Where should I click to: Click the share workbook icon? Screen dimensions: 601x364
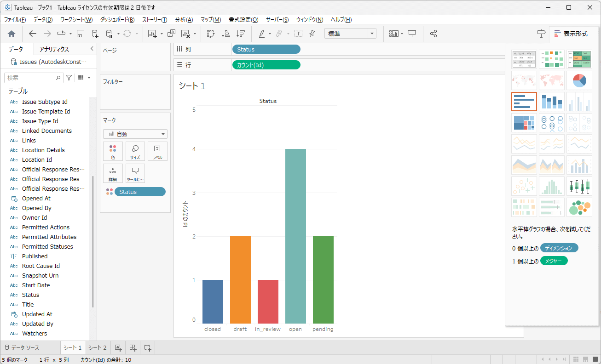point(433,34)
